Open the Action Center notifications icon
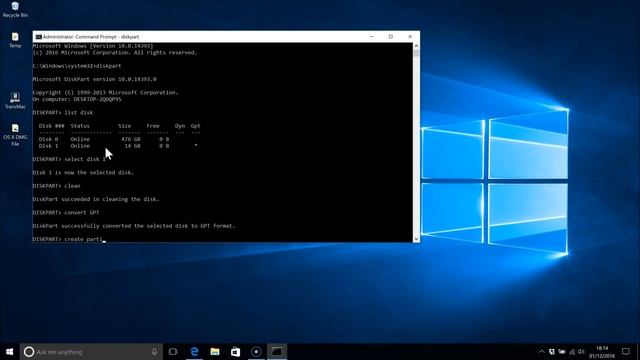640x360 pixels. [626, 351]
